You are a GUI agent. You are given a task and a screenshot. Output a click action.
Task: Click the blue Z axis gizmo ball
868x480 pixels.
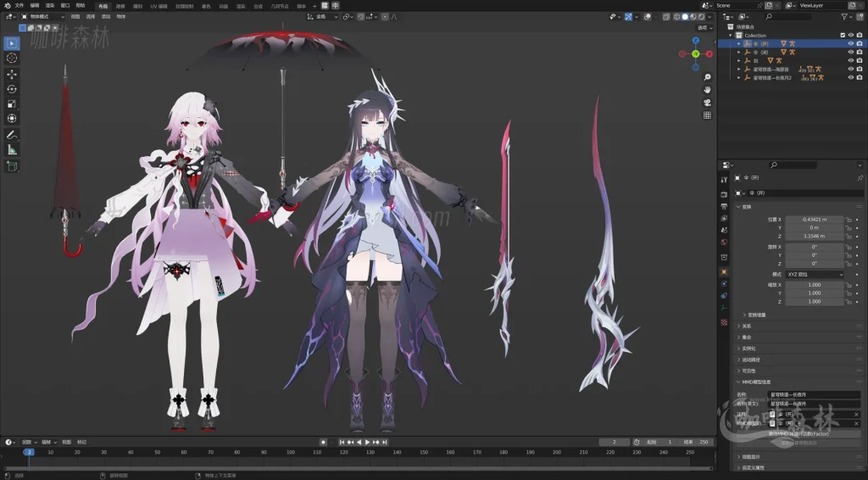point(696,41)
